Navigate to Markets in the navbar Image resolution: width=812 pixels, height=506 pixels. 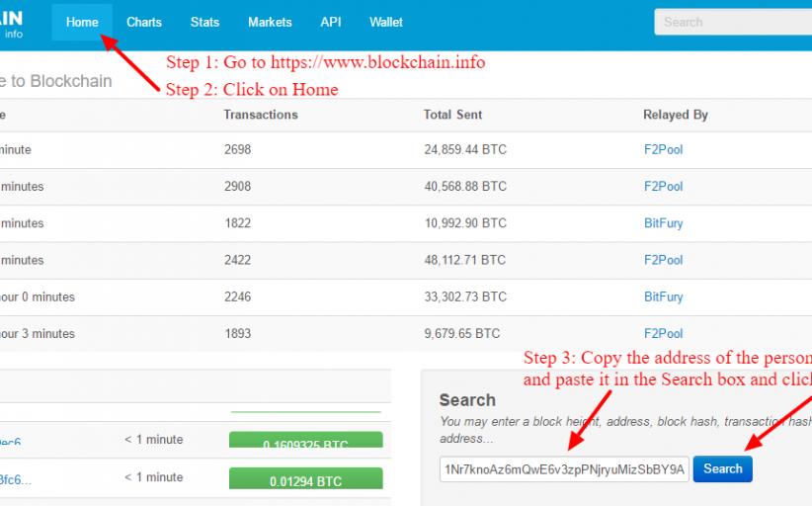(270, 22)
